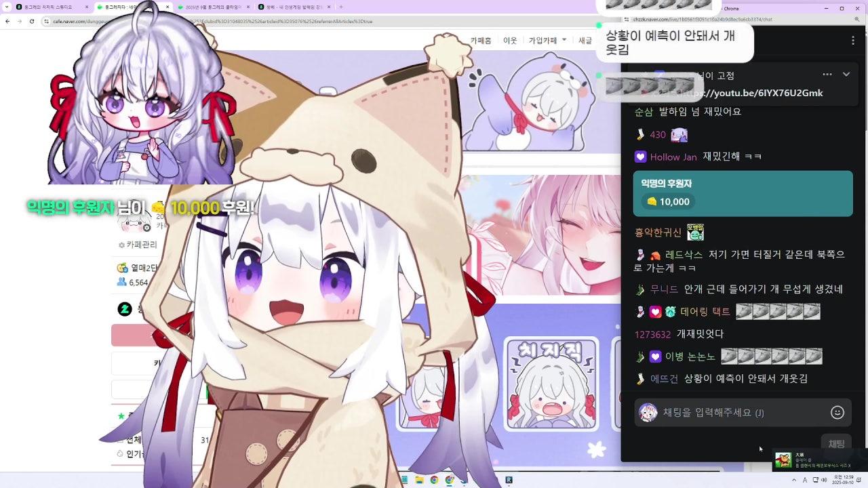Open 카페홈 in the cafe top menu
This screenshot has width=868, height=488.
click(x=481, y=41)
